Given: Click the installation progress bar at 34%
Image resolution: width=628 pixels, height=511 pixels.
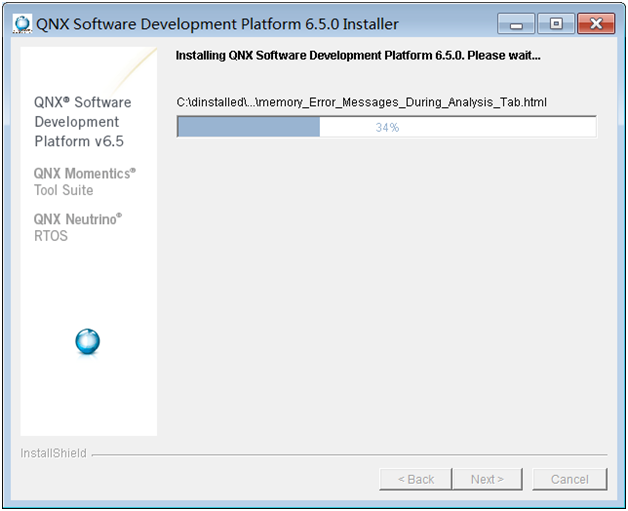Looking at the screenshot, I should point(386,127).
